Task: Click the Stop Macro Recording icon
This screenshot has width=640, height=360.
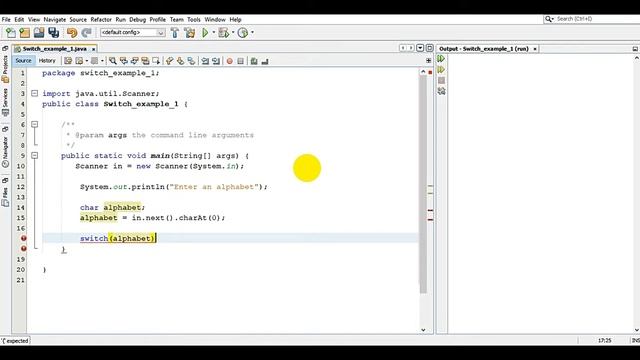Action: tap(240, 61)
